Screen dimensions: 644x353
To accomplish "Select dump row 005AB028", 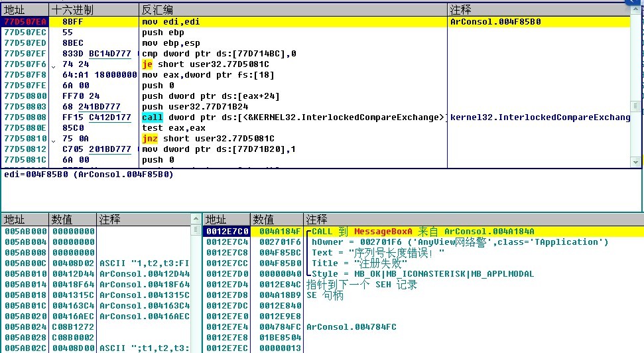I will tap(97, 337).
